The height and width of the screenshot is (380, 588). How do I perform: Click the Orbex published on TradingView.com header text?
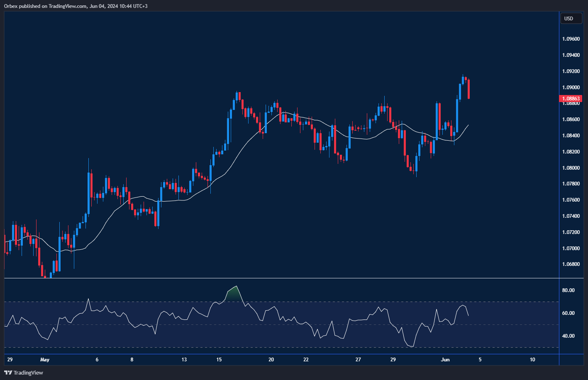tap(76, 6)
